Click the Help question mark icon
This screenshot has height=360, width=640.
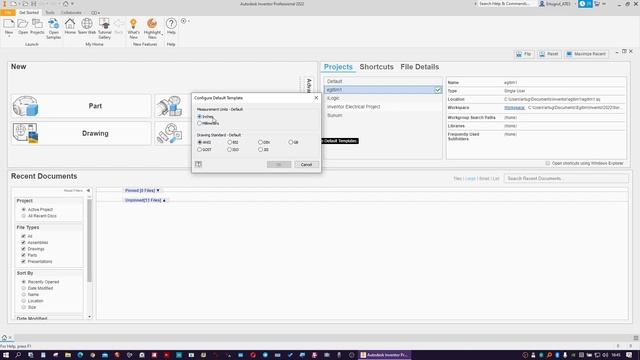[171, 24]
